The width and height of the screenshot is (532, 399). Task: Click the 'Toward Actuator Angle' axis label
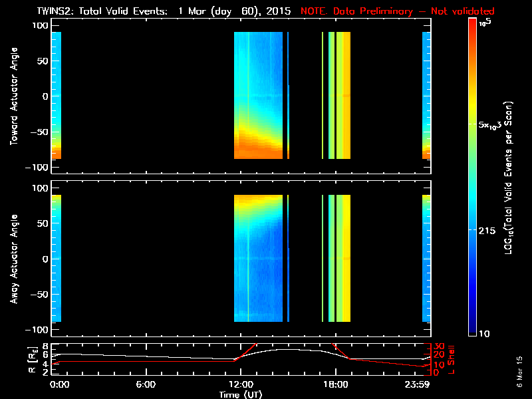tap(12, 96)
